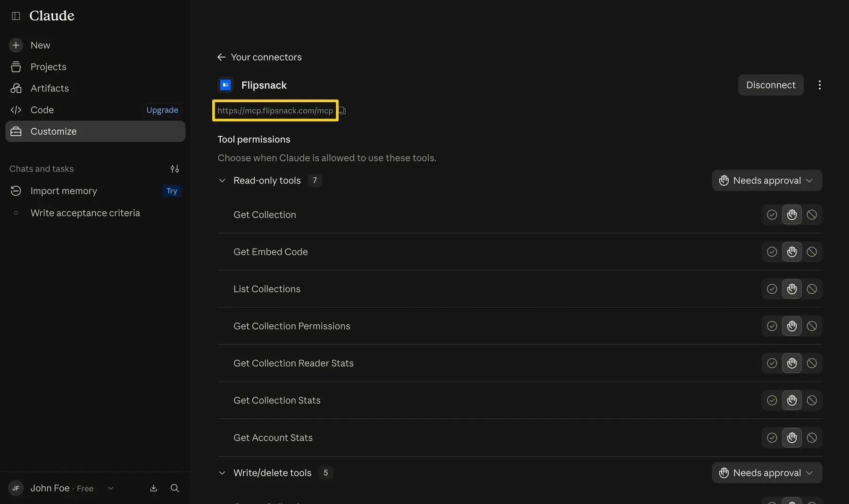Set List Collections to always allow

[x=772, y=289]
